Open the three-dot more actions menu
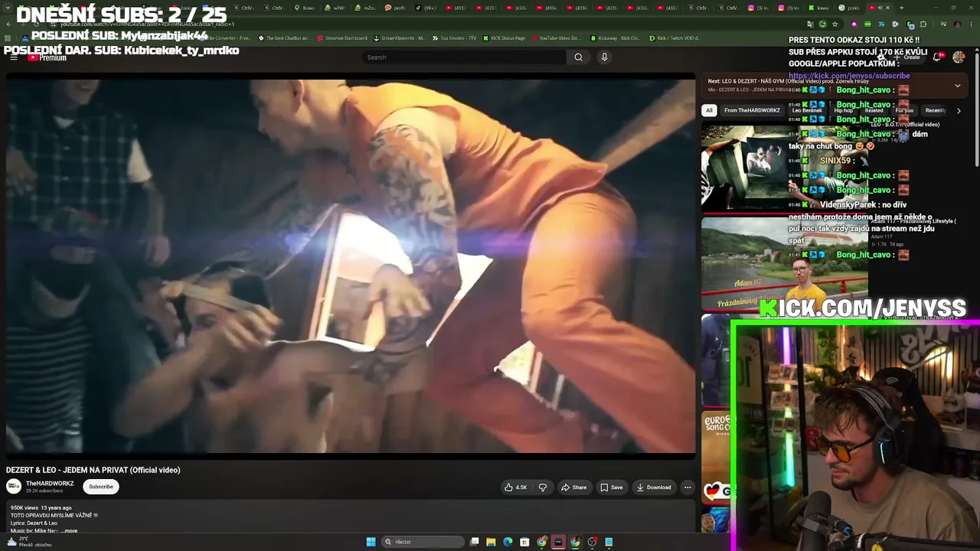The width and height of the screenshot is (980, 551). point(688,487)
